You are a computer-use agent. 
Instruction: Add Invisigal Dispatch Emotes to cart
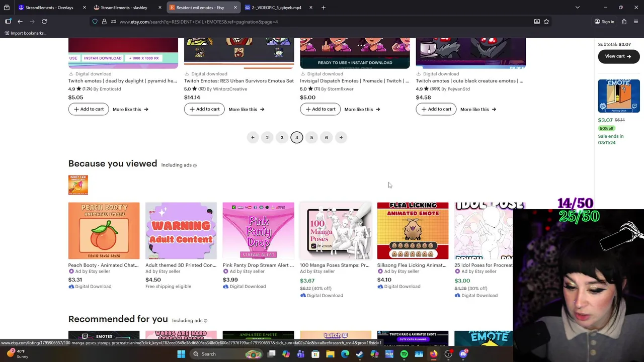(x=320, y=109)
